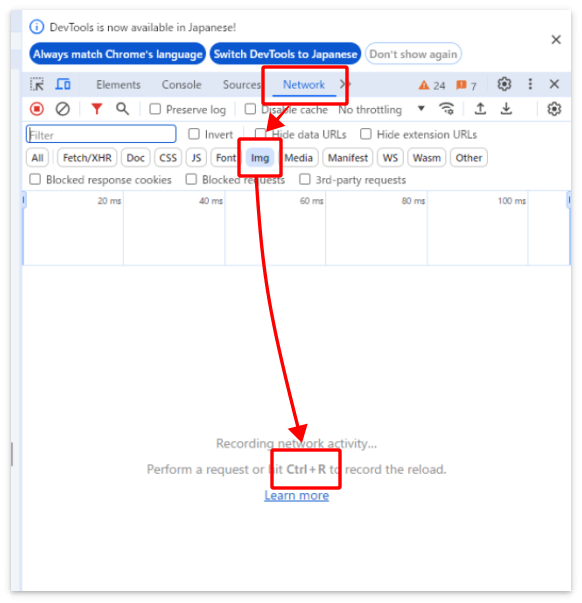The height and width of the screenshot is (603, 582).
Task: Enable Preserve log checkbox
Action: tap(155, 109)
